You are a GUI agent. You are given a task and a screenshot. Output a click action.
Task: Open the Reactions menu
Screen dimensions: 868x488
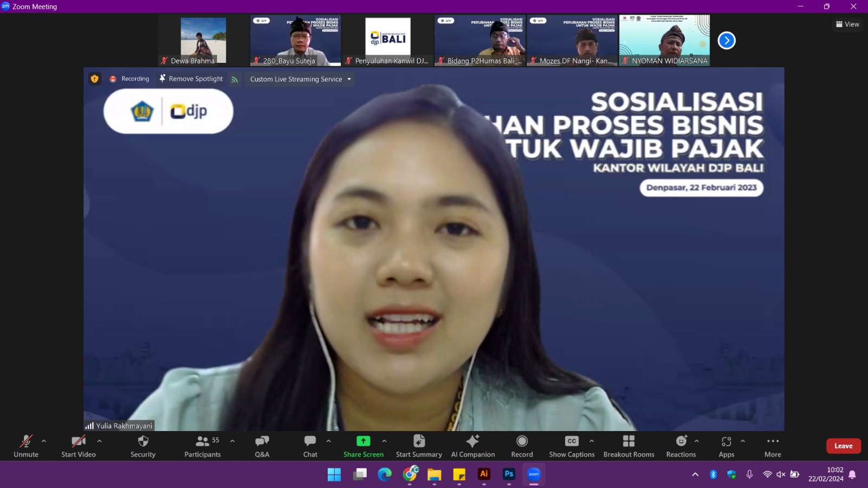(x=681, y=446)
